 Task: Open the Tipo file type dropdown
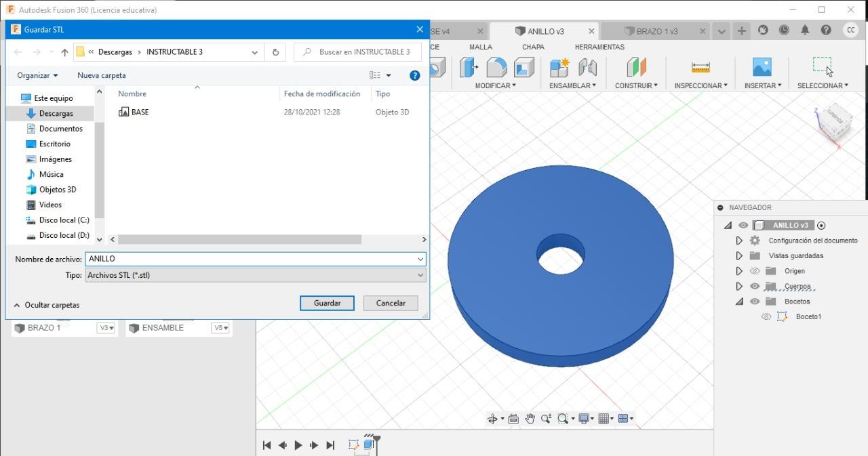[256, 275]
